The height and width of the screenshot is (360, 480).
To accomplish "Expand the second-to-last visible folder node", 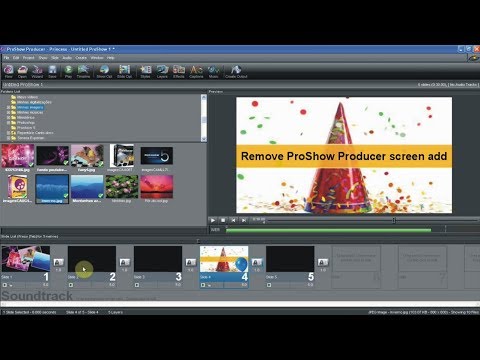I will (8, 133).
